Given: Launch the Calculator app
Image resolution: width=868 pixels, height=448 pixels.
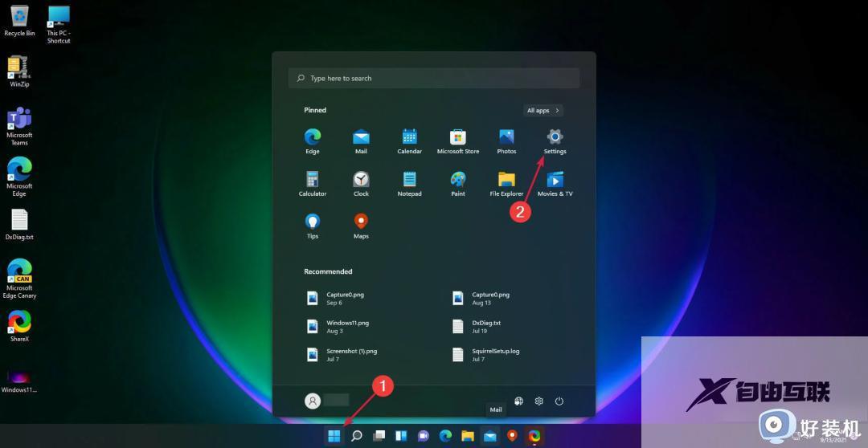Looking at the screenshot, I should coord(312,184).
